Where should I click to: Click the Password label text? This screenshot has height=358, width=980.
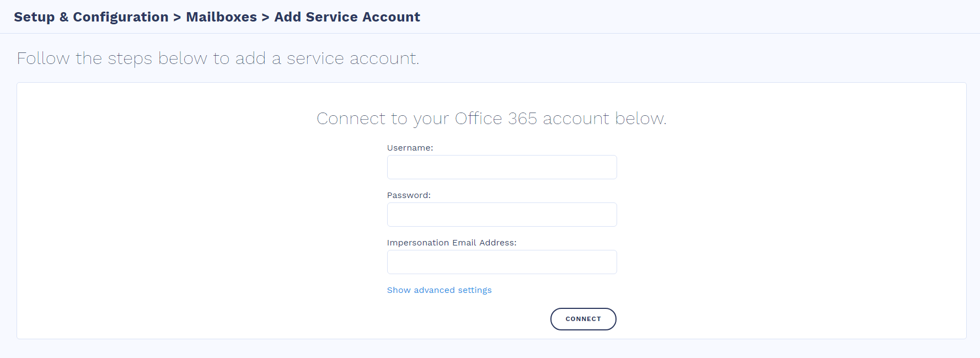[x=409, y=195]
